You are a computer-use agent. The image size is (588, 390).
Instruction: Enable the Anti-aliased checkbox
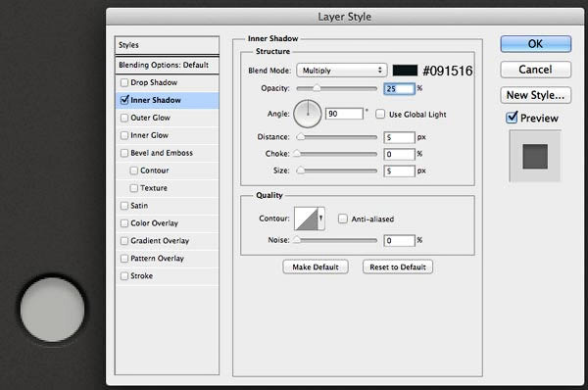point(342,219)
